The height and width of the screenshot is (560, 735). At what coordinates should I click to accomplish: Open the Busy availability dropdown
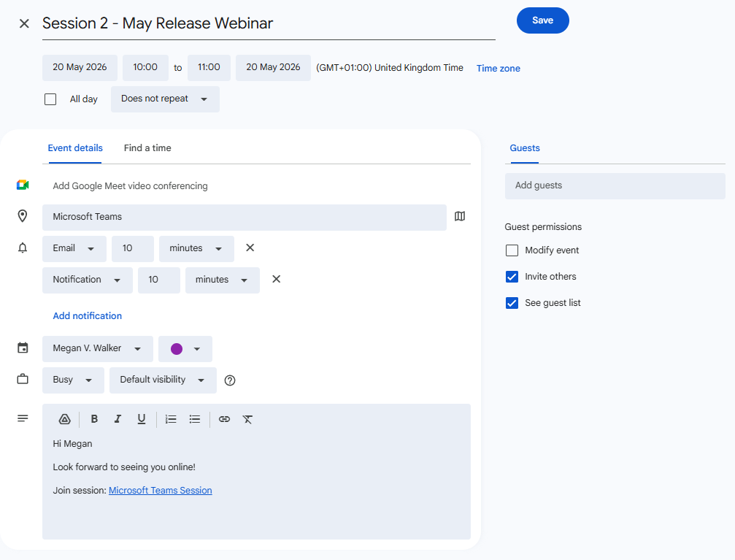tap(73, 380)
